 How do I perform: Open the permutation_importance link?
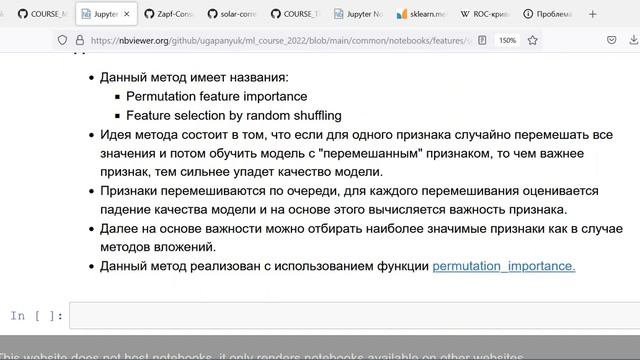(x=504, y=266)
